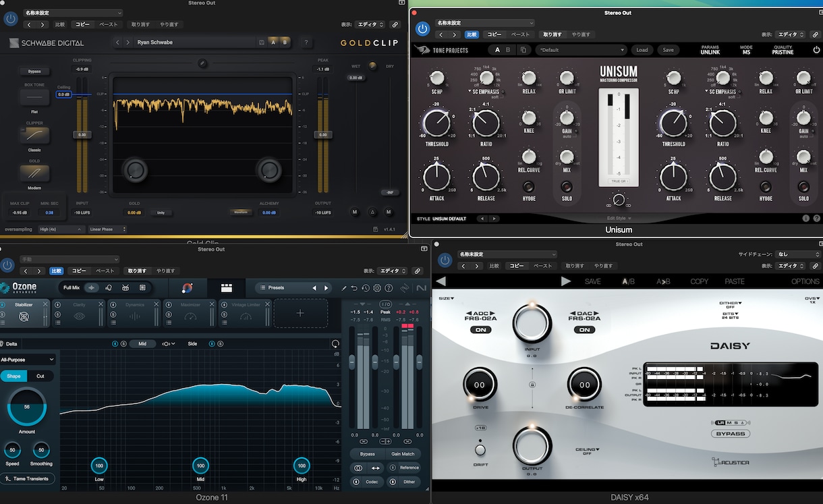Open the Ozone settings gear icon
Screen dimensions: 823x504
pos(376,288)
